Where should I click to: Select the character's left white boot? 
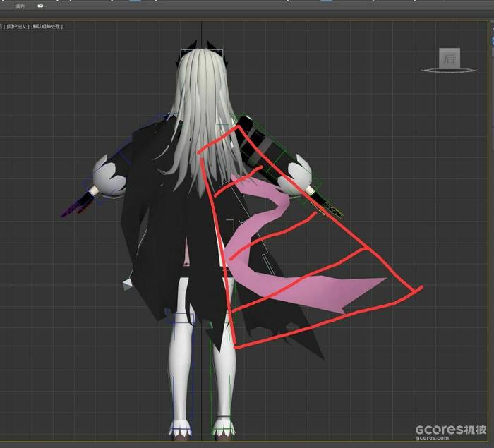181,426
